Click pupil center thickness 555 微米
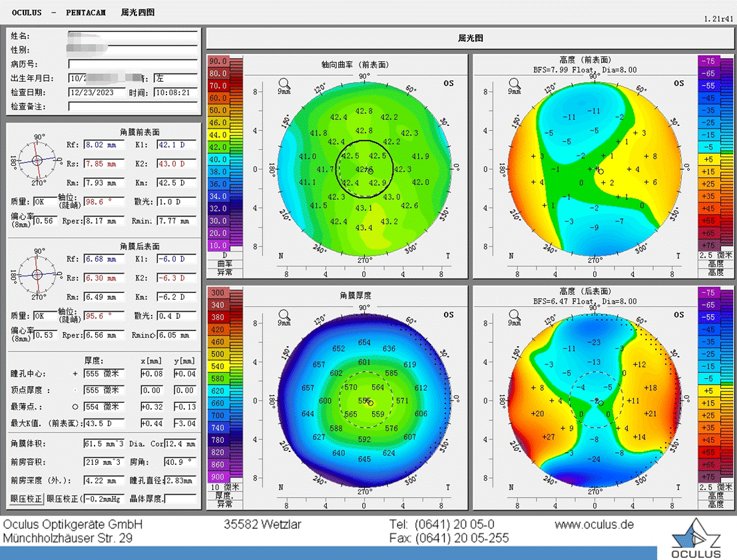 (104, 374)
